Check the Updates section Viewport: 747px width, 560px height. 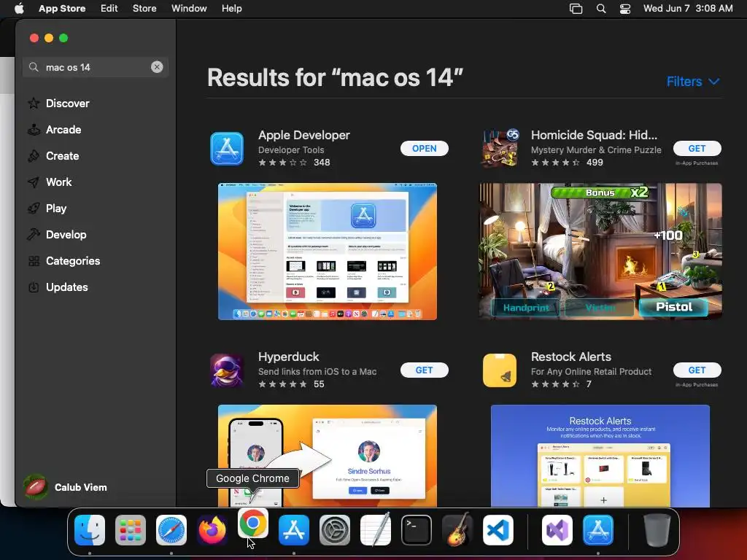tap(66, 287)
